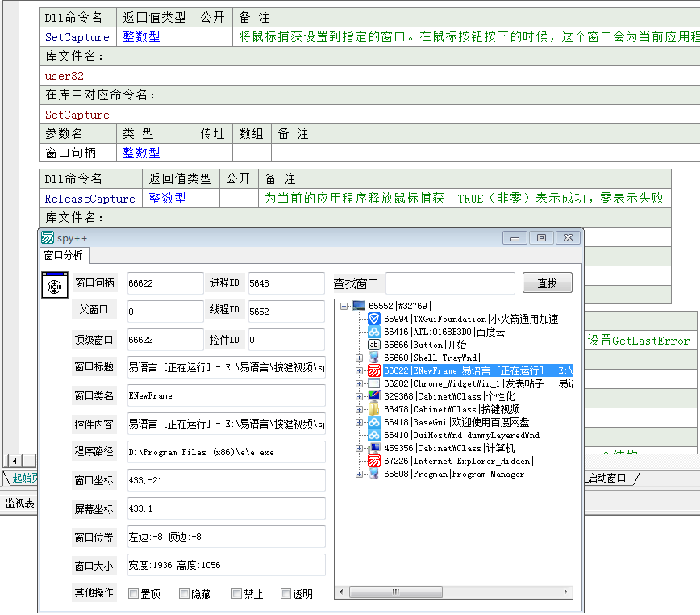700x615 pixels.
Task: Expand the 66478 CabinetWClass 按键视频 node
Action: click(x=359, y=409)
